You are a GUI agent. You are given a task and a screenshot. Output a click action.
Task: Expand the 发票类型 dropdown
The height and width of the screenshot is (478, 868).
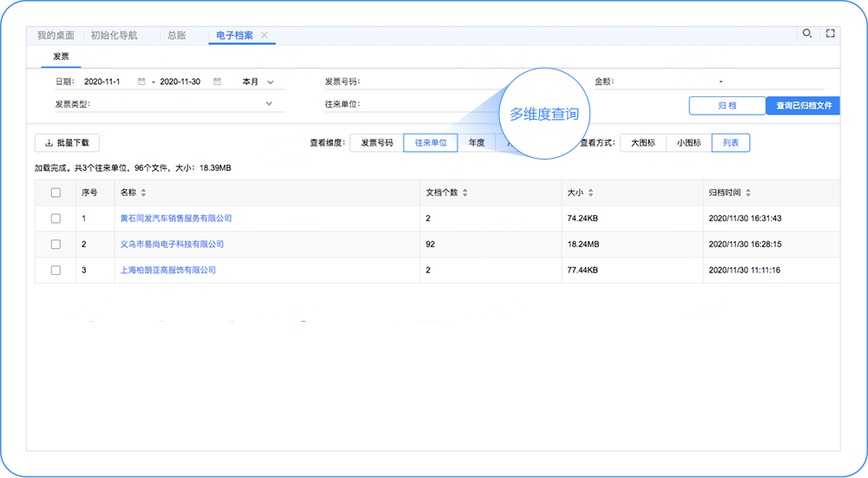(x=269, y=104)
